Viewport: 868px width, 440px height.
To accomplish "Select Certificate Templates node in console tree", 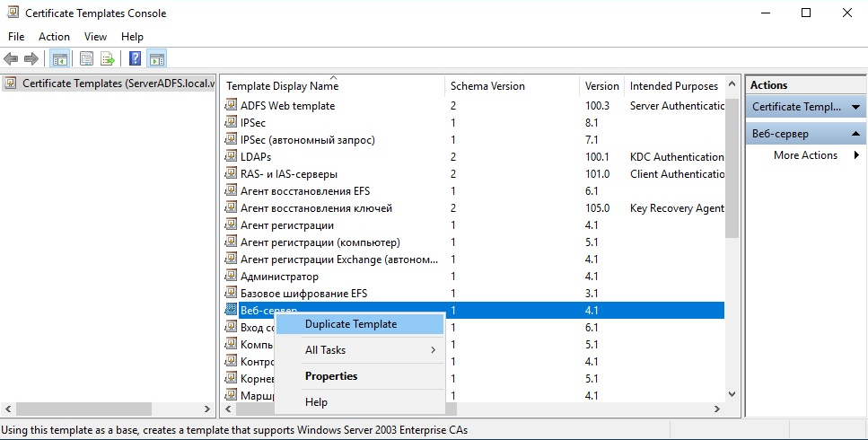I will (117, 84).
